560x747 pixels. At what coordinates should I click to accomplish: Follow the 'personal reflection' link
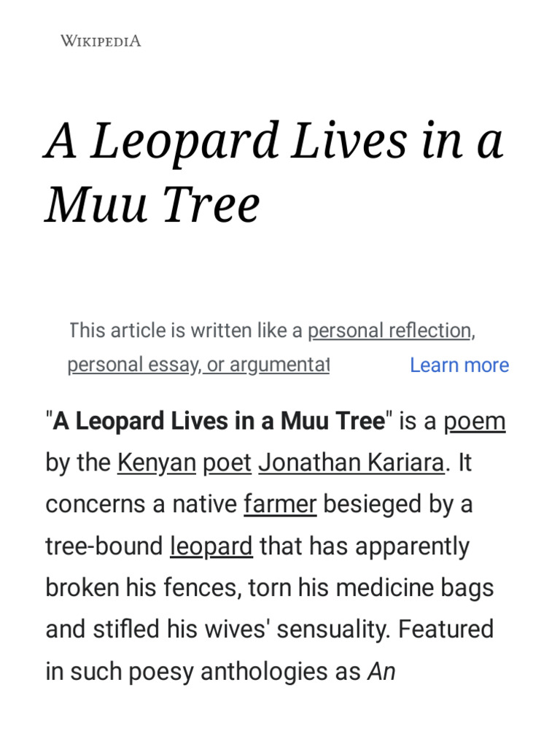click(x=389, y=330)
